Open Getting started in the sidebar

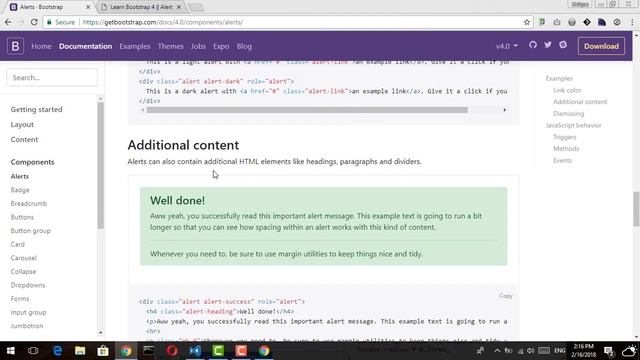36,109
